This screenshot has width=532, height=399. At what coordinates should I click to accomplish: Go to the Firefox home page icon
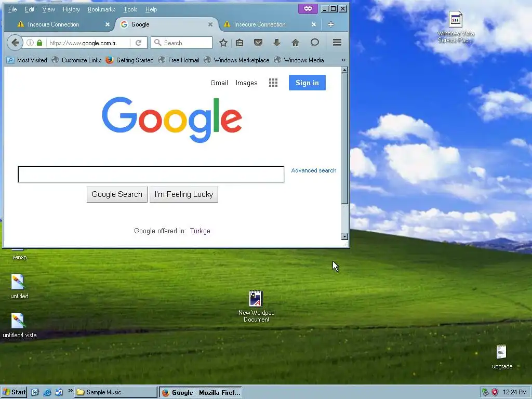coord(296,43)
